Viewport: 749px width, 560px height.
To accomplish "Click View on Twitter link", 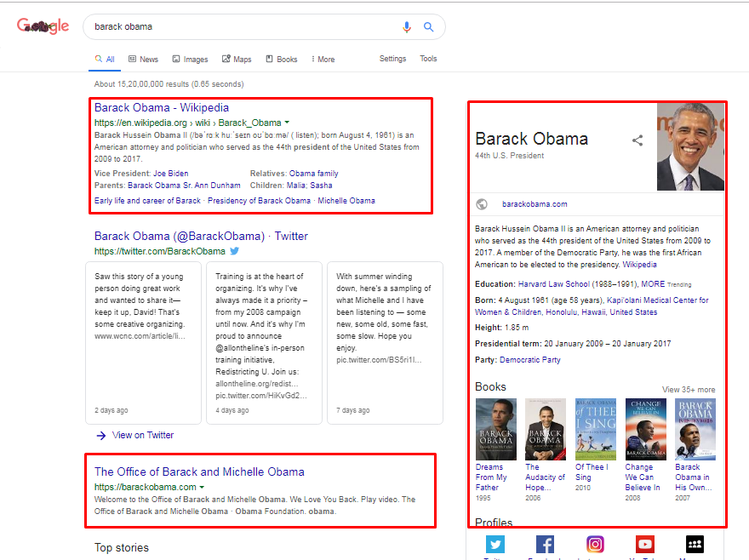I will 143,435.
